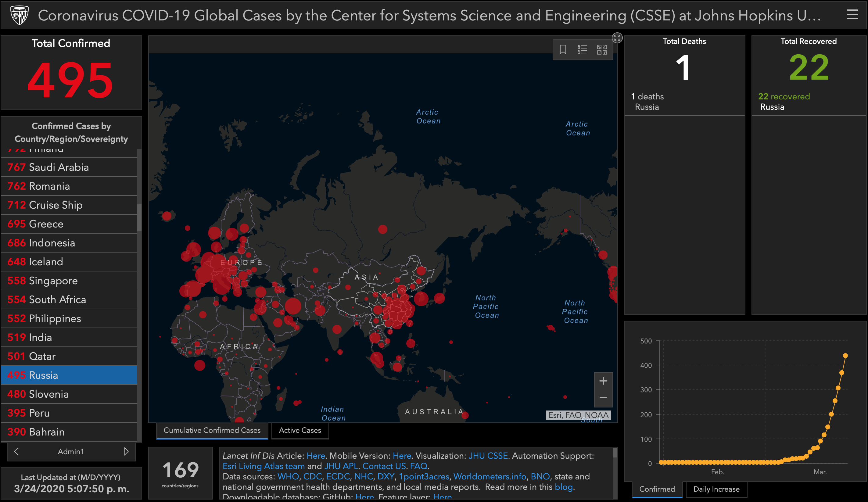868x502 pixels.
Task: Open the legend list icon
Action: 583,50
